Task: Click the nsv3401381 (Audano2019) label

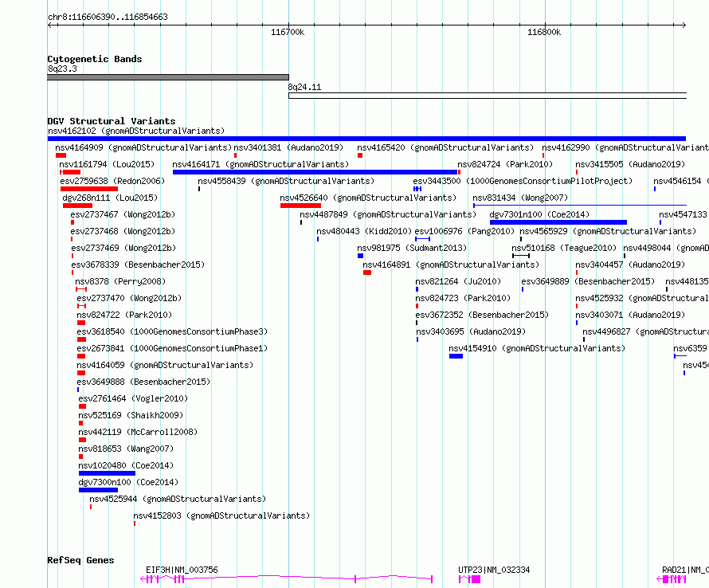Action: 288,147
